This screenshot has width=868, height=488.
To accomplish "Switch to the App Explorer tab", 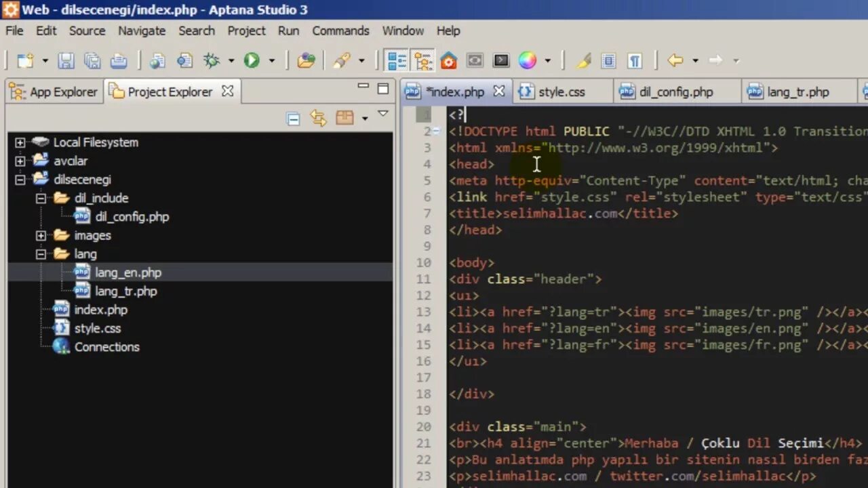I will [54, 92].
